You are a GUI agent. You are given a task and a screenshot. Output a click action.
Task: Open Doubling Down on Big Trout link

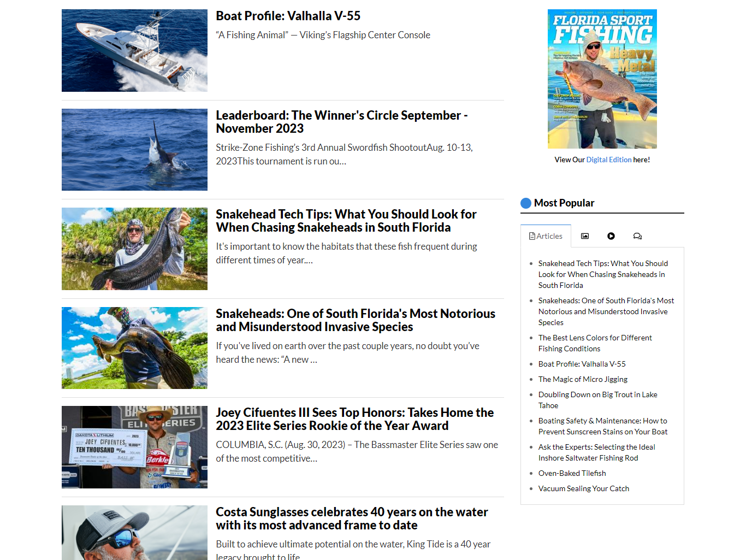click(x=597, y=400)
